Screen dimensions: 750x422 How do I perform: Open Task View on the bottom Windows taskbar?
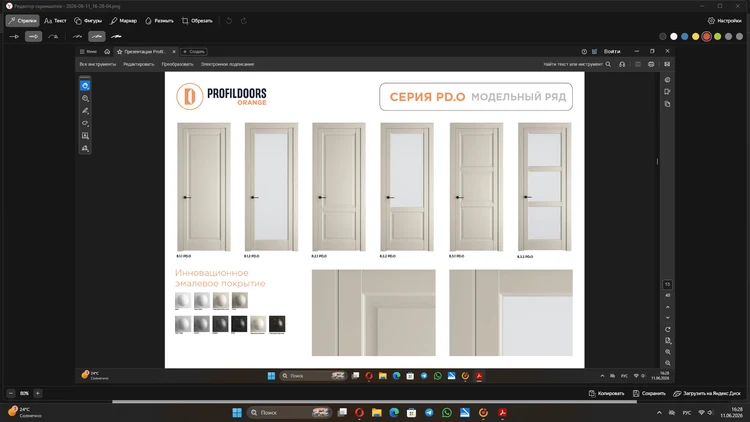click(x=342, y=412)
